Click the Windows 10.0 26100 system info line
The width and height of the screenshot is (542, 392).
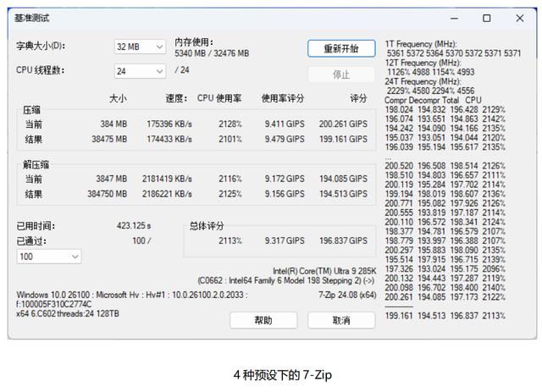(132, 295)
